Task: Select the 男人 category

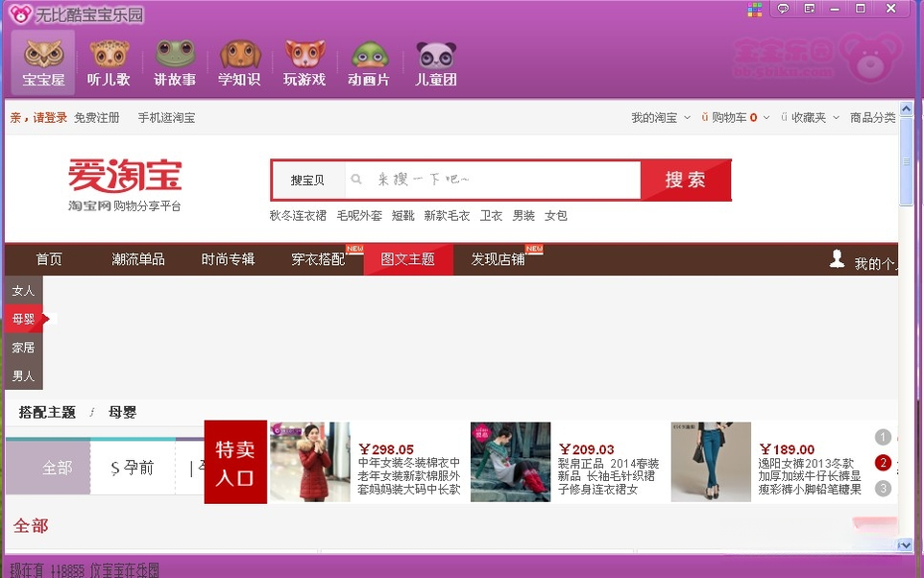Action: tap(24, 376)
